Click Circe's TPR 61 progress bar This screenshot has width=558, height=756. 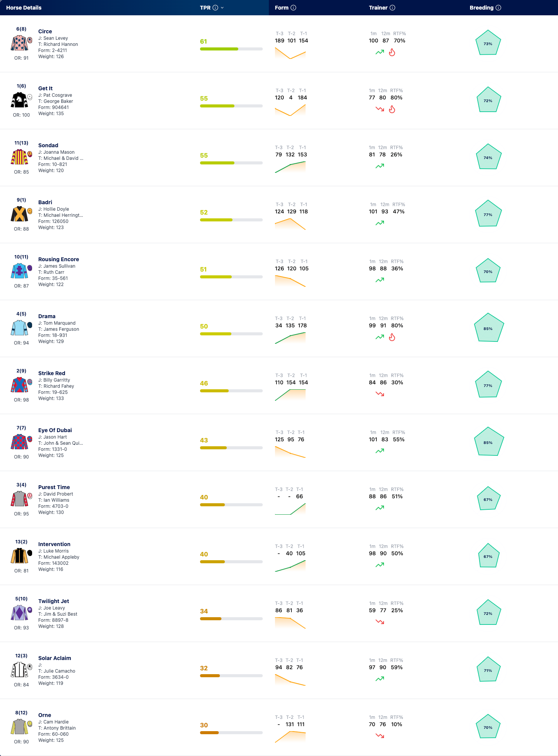[x=231, y=49]
